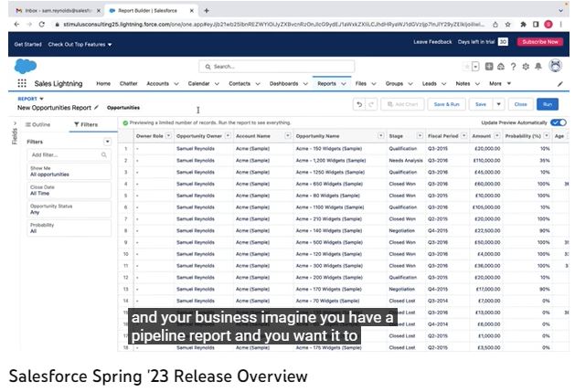The image size is (575, 392).
Task: Open Close Date All Time filter
Action: pos(69,190)
